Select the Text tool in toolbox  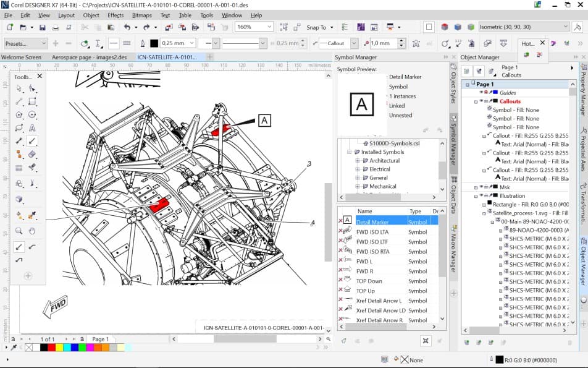click(32, 128)
